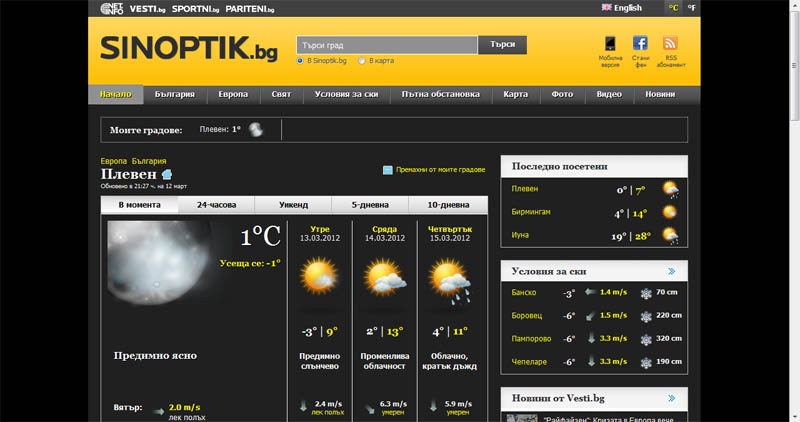This screenshot has height=422, width=800.
Task: Click the Търси search button
Action: tap(503, 45)
